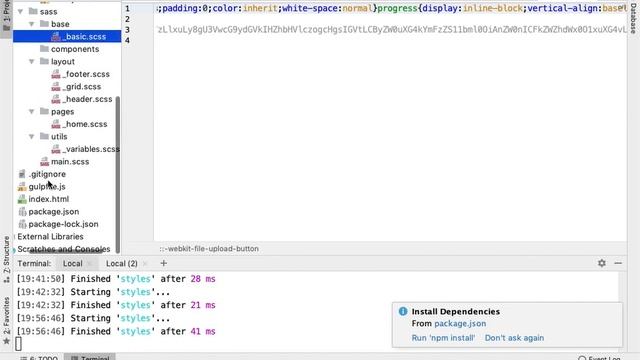Select Scratches and Consoles node

tap(64, 249)
